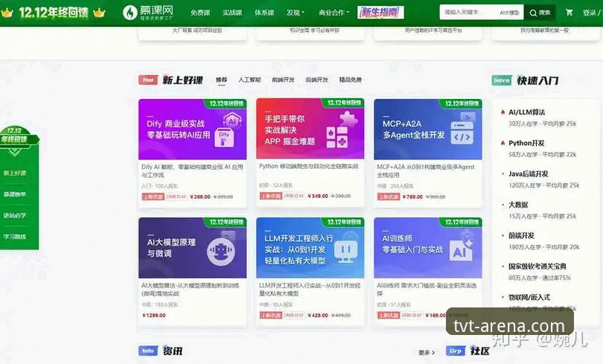Go to 新上好课 in side navigation
Viewport: 603px width, 364px height.
tap(15, 173)
